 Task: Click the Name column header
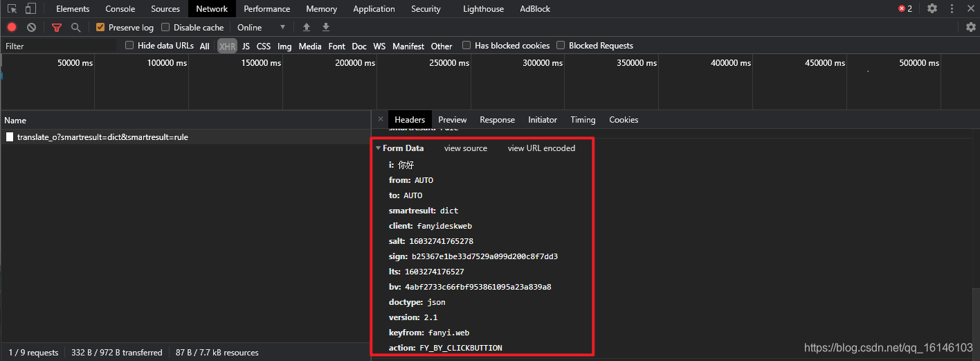[x=185, y=120]
